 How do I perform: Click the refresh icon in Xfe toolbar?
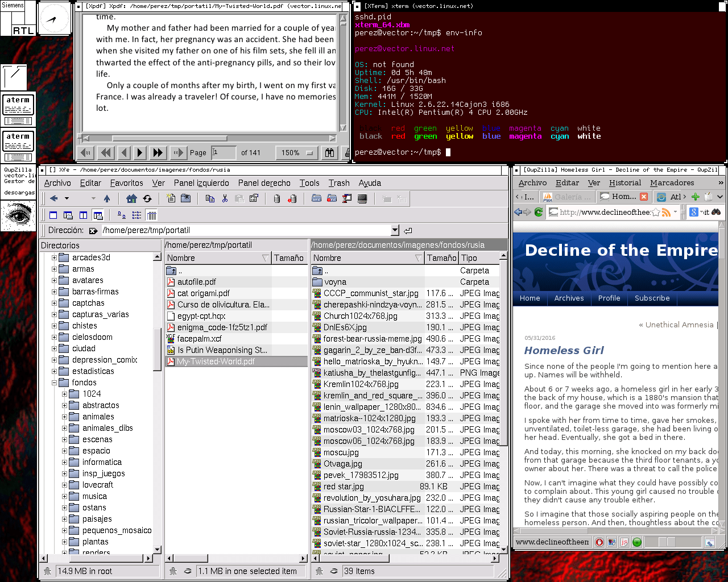point(147,198)
